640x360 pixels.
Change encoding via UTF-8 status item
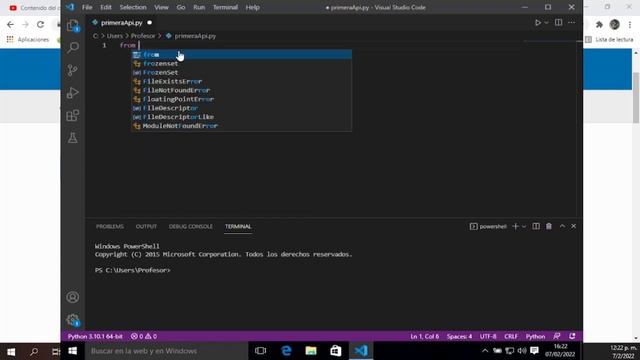coord(488,337)
